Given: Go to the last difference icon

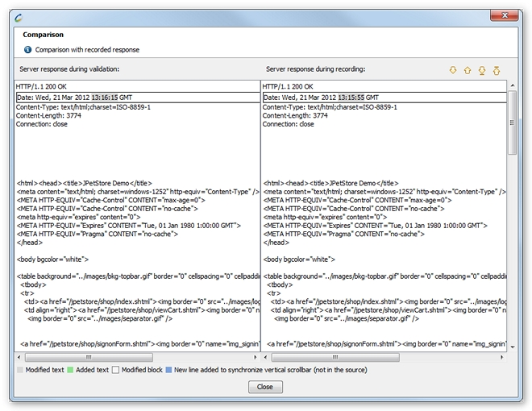Looking at the screenshot, I should (x=482, y=71).
